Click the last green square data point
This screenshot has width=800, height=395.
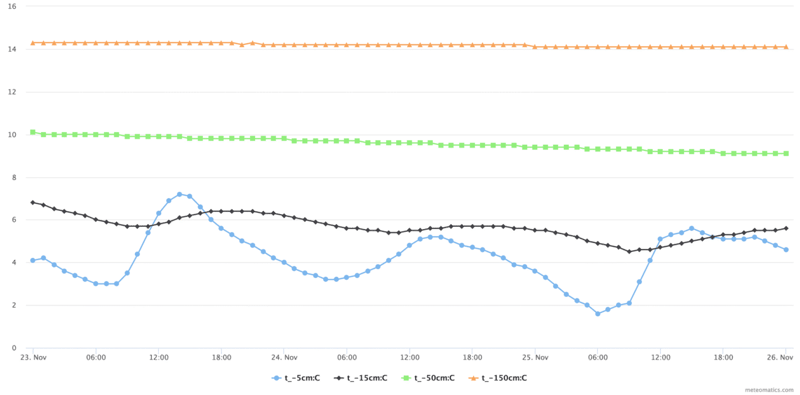[x=786, y=153]
